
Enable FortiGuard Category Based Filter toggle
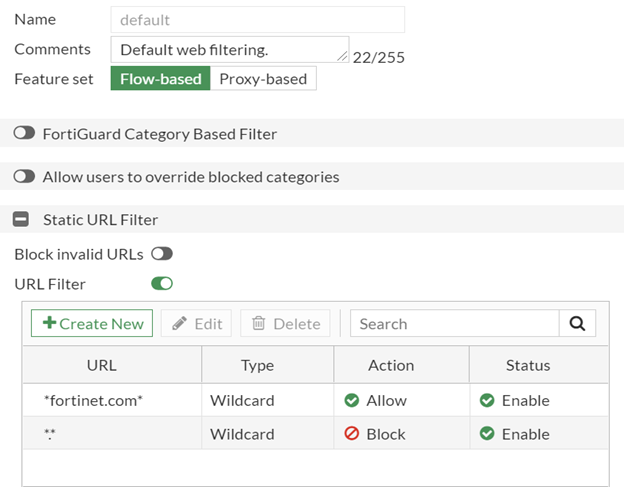pos(24,133)
